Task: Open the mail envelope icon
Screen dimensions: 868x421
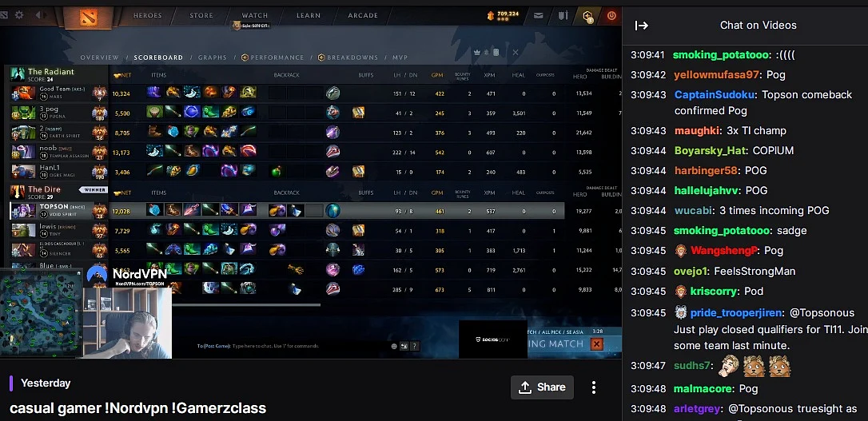Action: 538,15
